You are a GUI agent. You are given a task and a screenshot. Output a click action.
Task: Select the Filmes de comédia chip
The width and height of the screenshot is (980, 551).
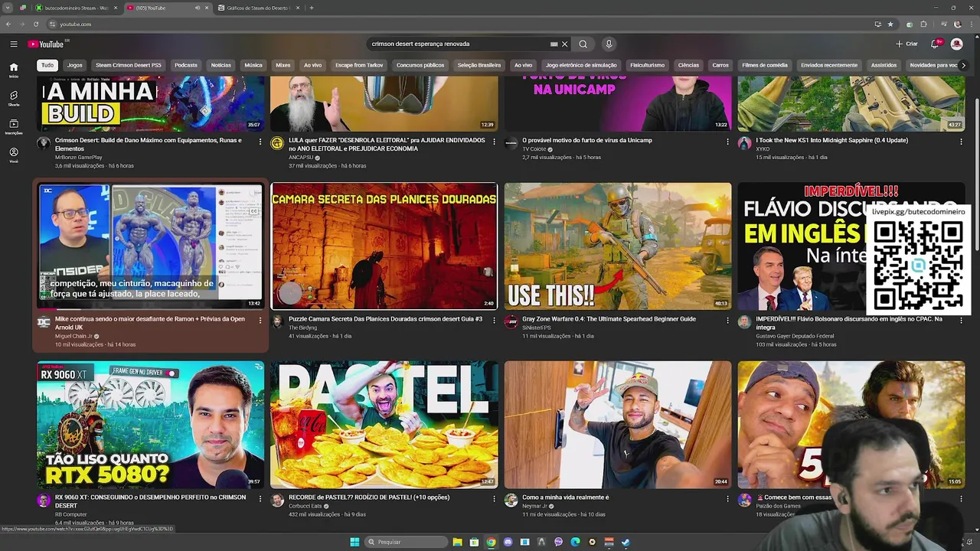point(765,65)
